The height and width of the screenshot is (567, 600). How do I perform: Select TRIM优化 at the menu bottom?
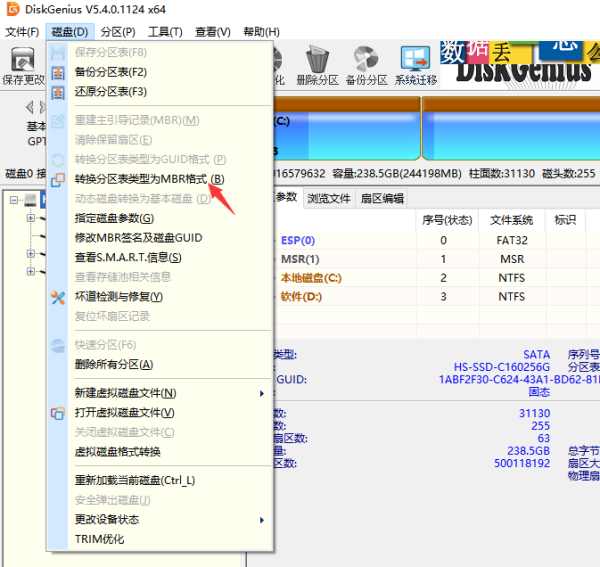[100, 539]
